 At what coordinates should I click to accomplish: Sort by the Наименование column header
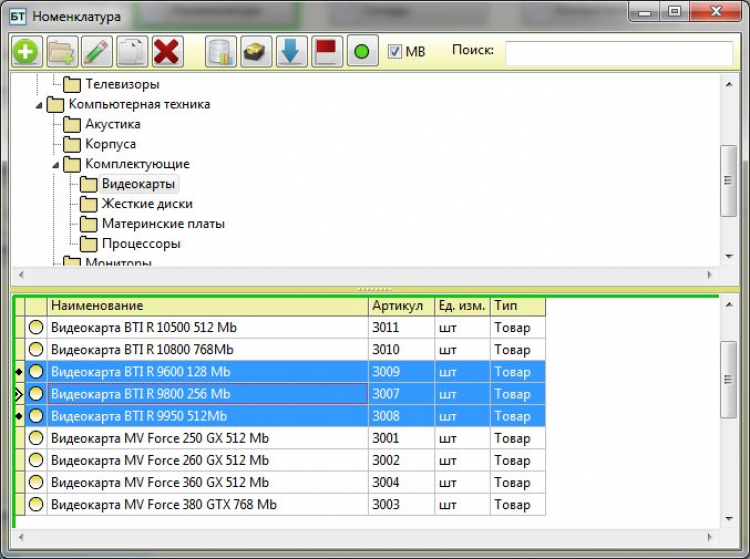tap(208, 306)
